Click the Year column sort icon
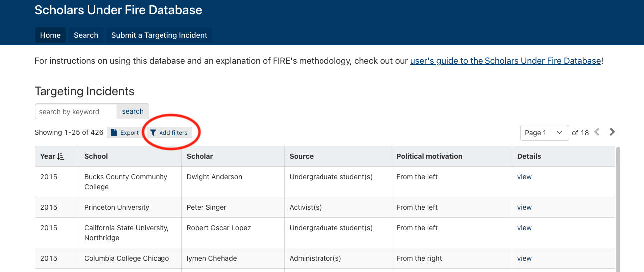Image resolution: width=644 pixels, height=272 pixels. pos(61,156)
